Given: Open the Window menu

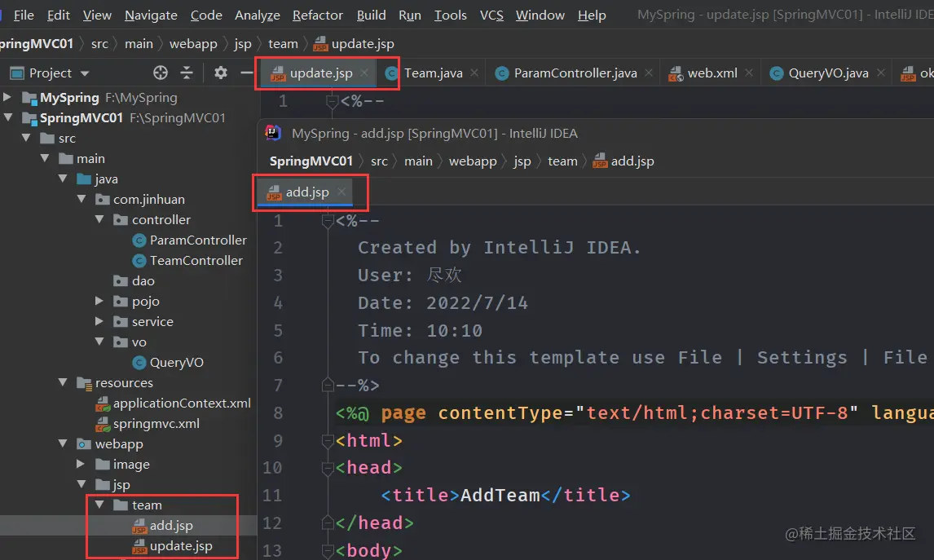Looking at the screenshot, I should pyautogui.click(x=540, y=15).
